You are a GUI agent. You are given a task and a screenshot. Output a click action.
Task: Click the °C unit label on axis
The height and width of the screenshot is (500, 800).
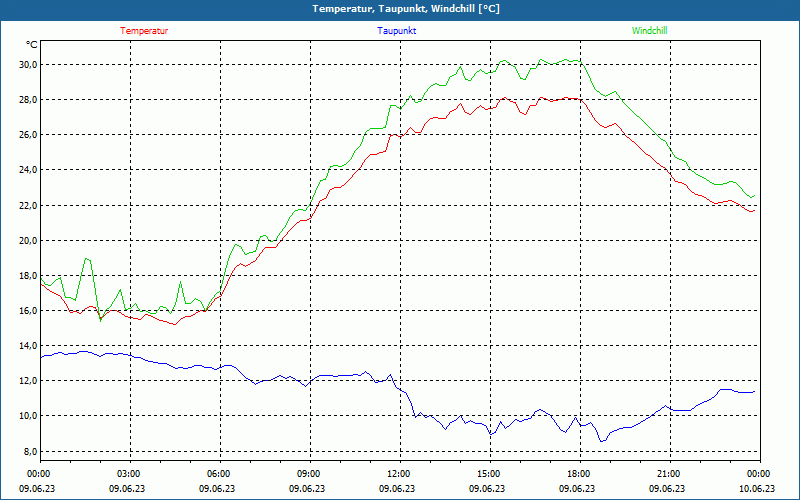[x=32, y=45]
